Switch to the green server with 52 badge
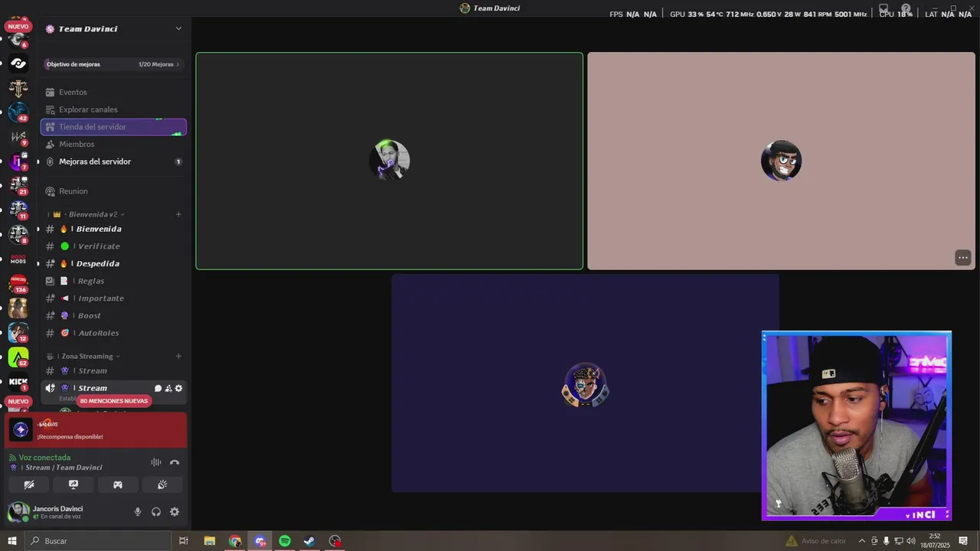 click(18, 357)
